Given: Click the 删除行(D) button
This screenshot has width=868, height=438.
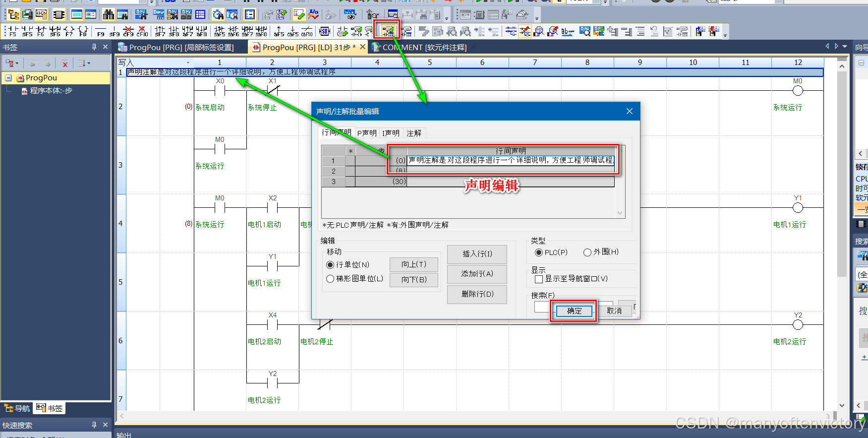Looking at the screenshot, I should [477, 294].
